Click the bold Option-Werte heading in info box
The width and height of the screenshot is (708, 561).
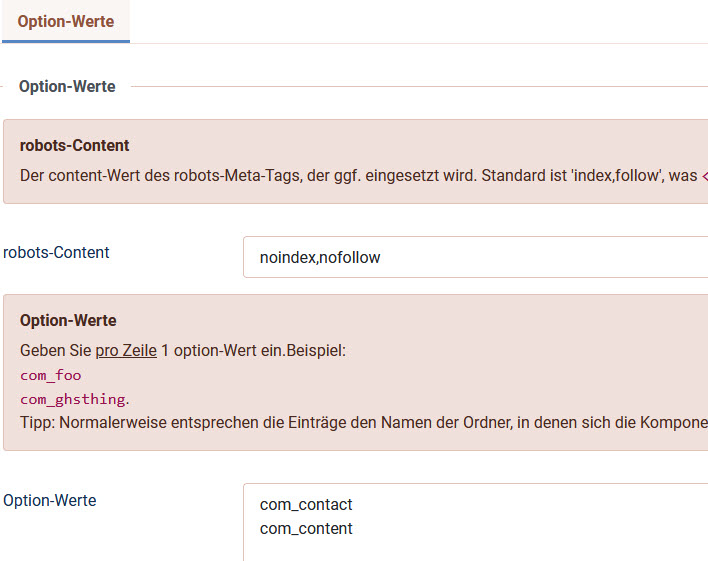[68, 321]
